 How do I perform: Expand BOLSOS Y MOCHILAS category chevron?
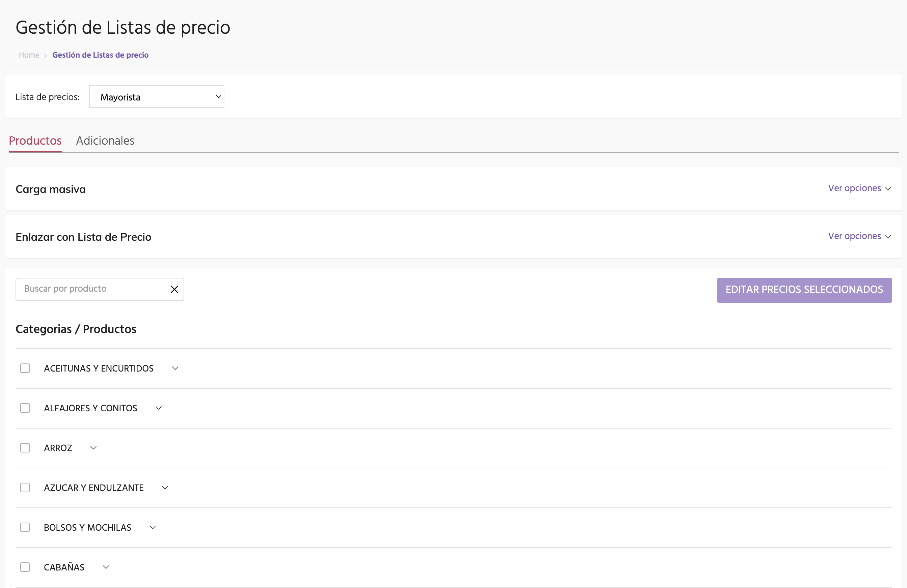pos(153,527)
